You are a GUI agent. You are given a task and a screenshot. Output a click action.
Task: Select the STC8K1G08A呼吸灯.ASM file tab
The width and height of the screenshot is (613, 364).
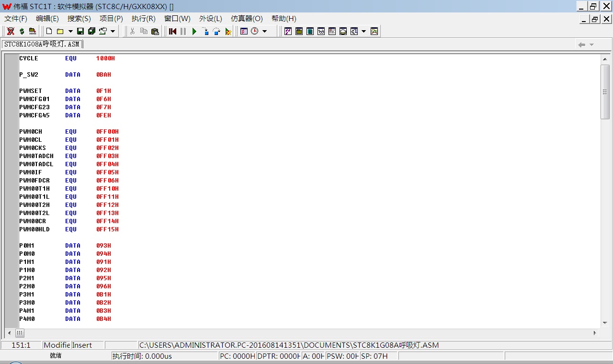click(42, 44)
